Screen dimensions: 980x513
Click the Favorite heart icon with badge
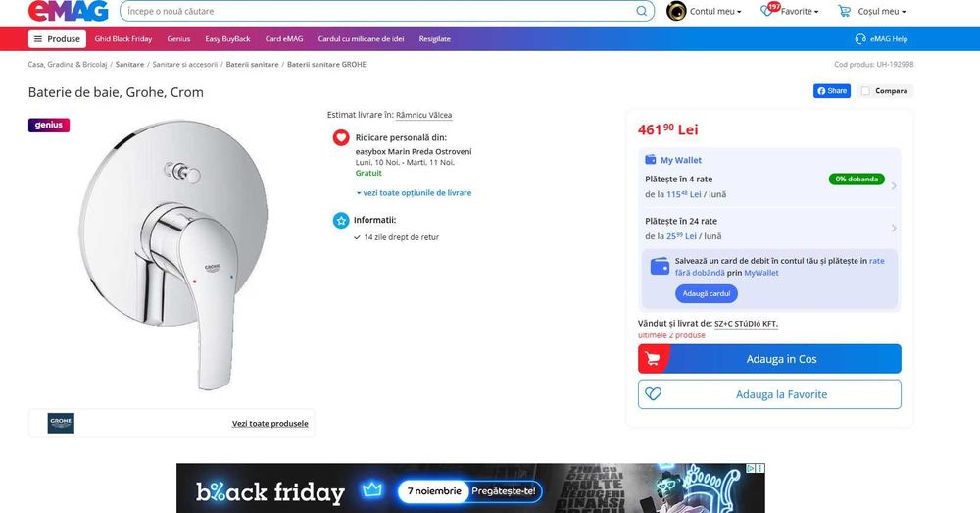point(768,10)
